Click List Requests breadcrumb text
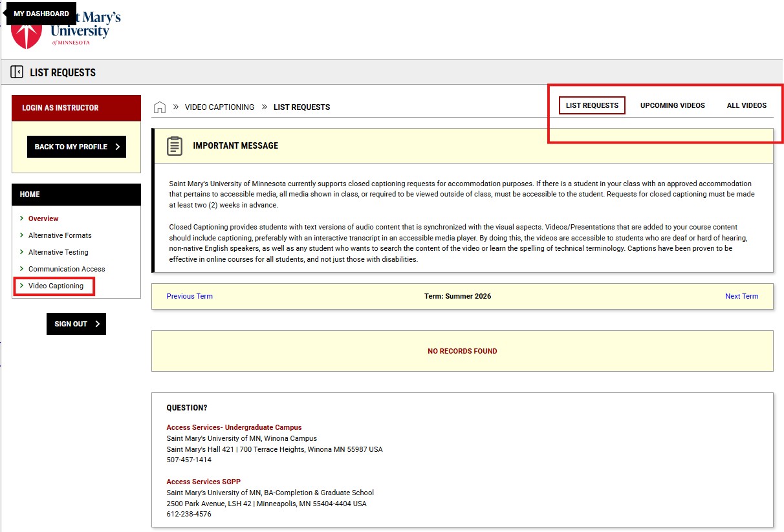The image size is (784, 532). click(301, 107)
